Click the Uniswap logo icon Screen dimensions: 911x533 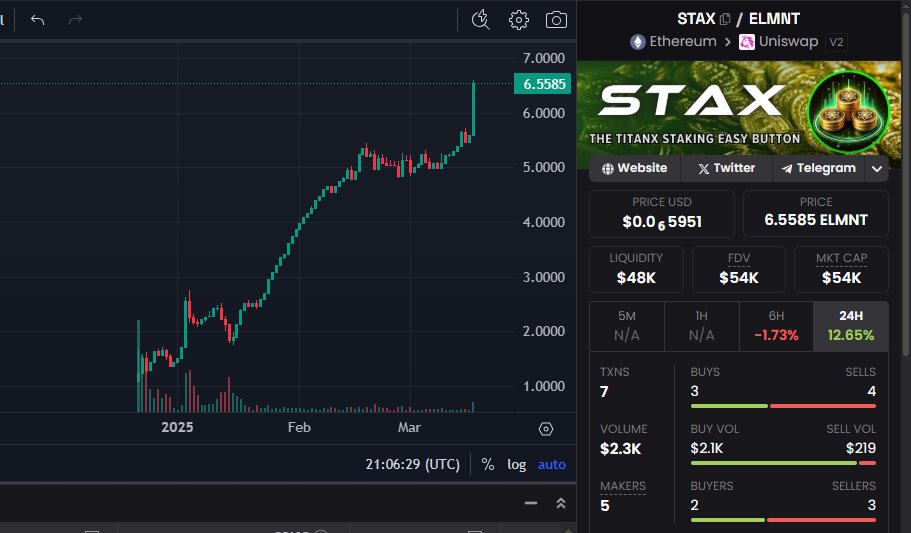[x=747, y=42]
